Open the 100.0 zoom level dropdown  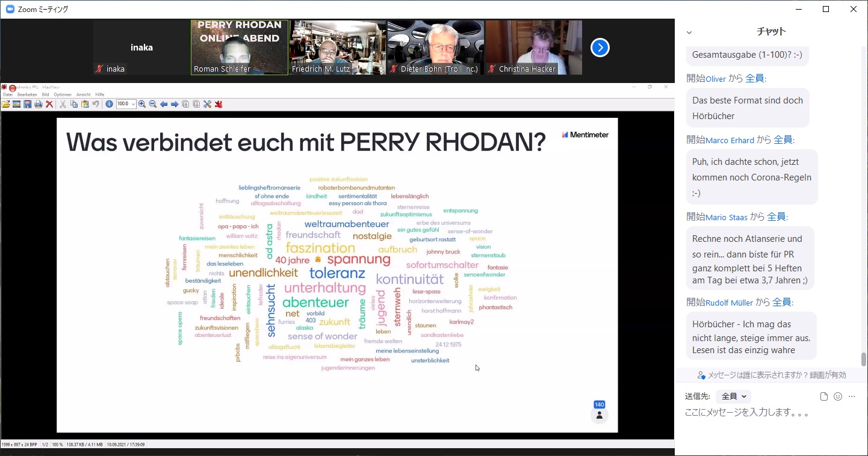(132, 104)
